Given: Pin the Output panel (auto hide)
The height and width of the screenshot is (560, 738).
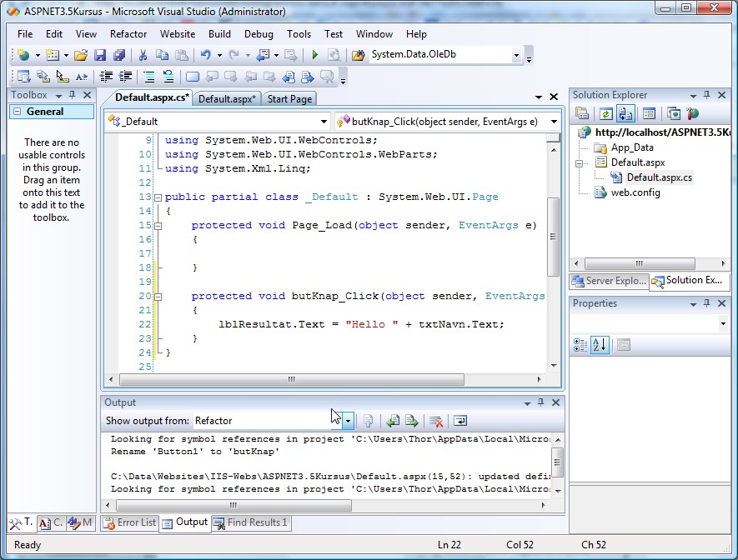Looking at the screenshot, I should click(x=541, y=402).
